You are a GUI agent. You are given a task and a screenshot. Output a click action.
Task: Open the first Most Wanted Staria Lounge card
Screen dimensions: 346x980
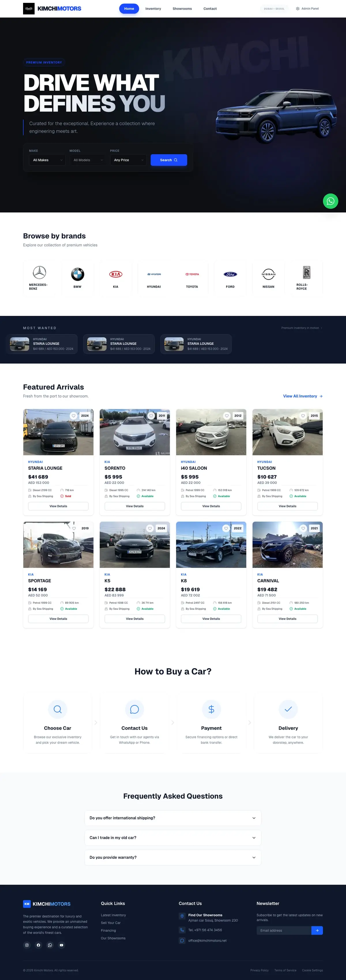point(42,344)
